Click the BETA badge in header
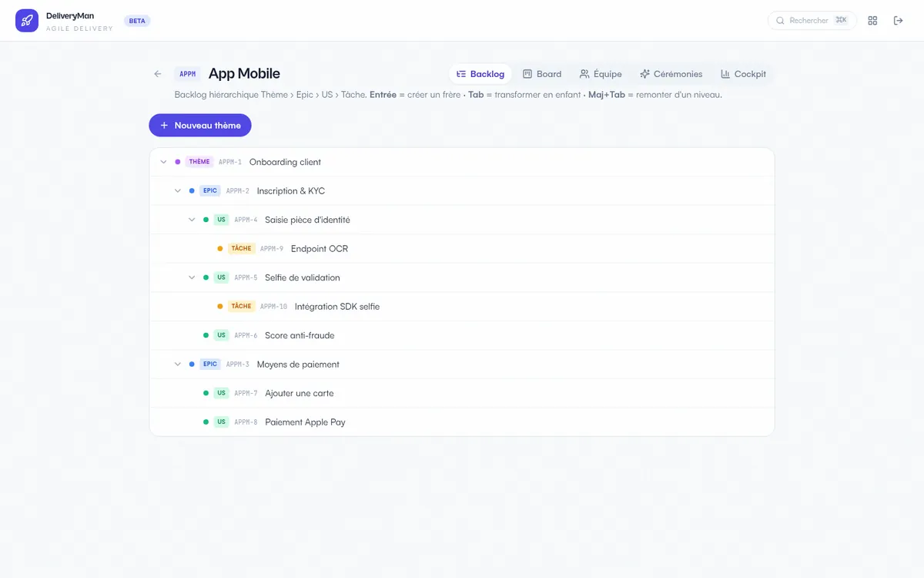 [x=137, y=21]
